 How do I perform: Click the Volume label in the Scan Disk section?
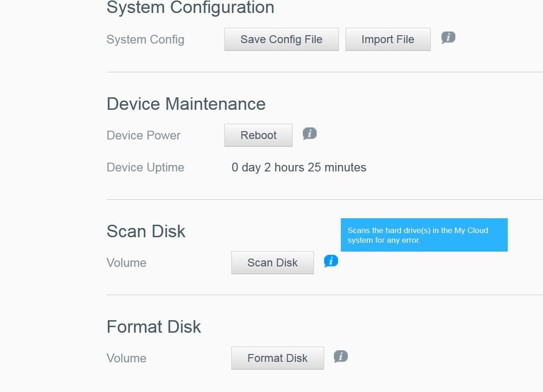(126, 263)
